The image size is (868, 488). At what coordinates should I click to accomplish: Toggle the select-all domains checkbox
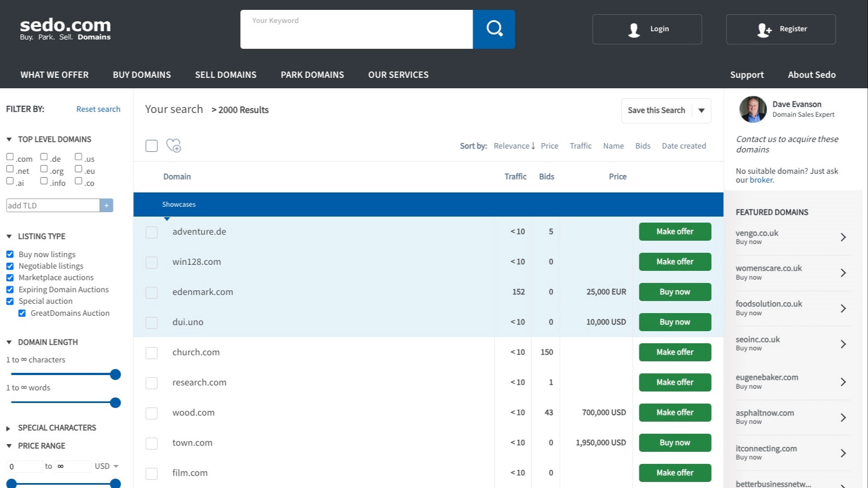pyautogui.click(x=152, y=146)
